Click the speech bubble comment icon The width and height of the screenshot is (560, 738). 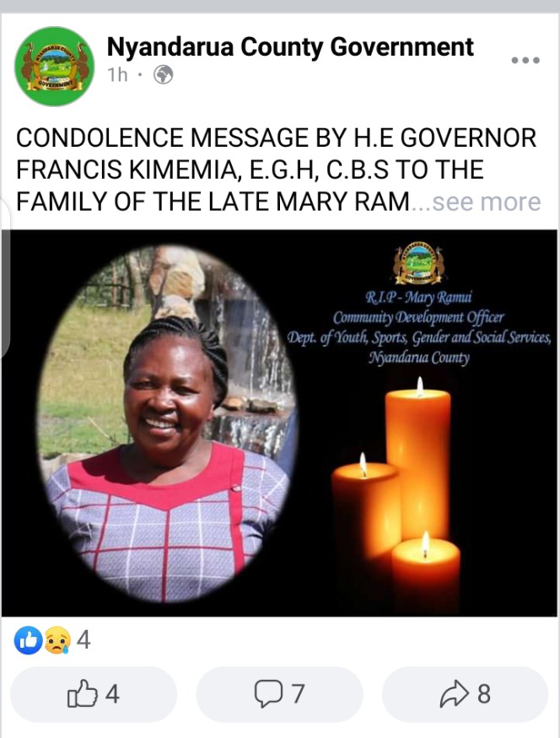coord(268,693)
